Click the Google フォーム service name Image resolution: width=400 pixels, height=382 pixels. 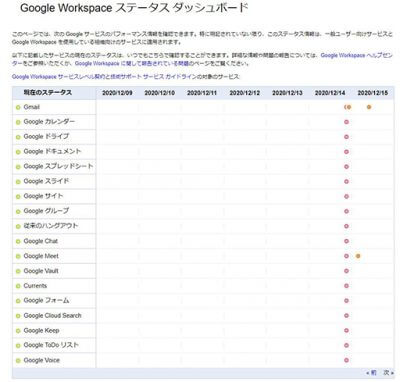[x=46, y=300]
